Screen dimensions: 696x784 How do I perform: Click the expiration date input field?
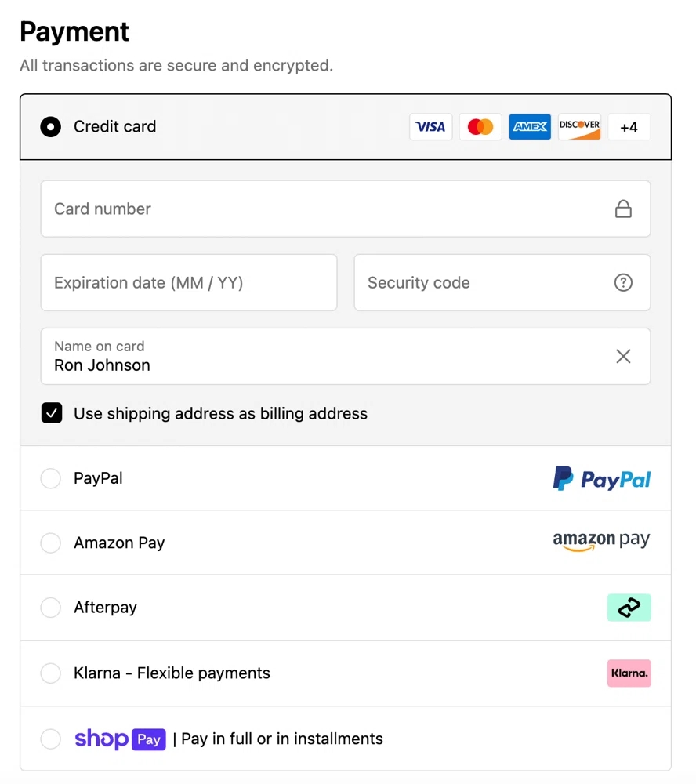(188, 282)
